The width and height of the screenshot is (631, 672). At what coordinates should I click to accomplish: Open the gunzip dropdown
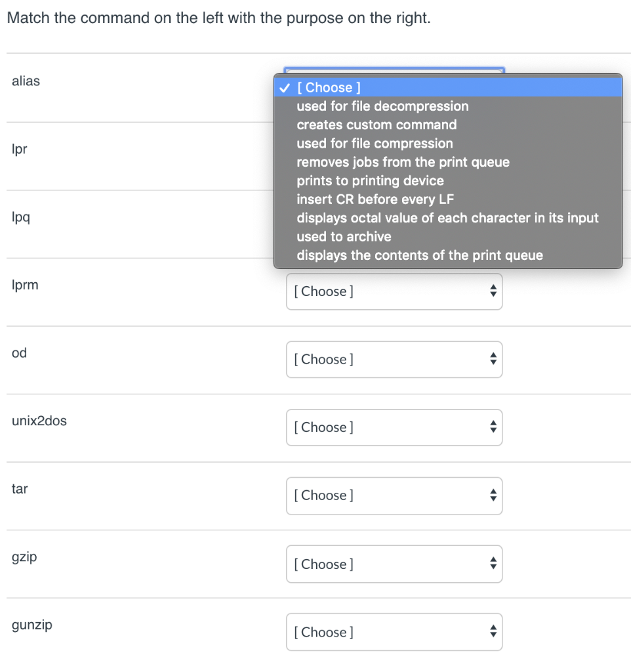[394, 632]
